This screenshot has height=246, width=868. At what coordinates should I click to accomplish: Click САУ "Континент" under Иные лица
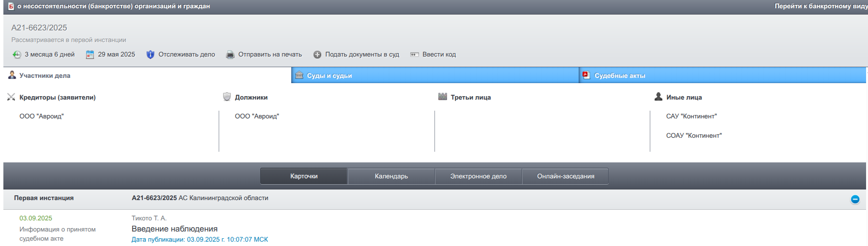pyautogui.click(x=691, y=116)
